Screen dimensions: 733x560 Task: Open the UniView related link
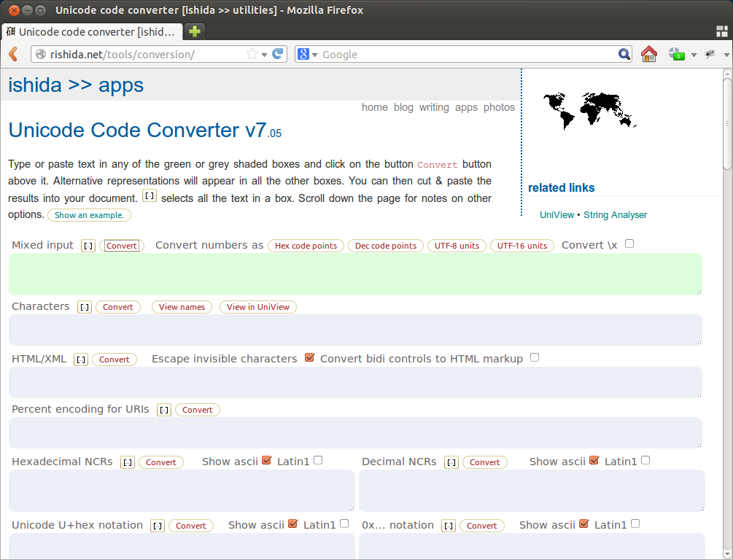coord(556,215)
